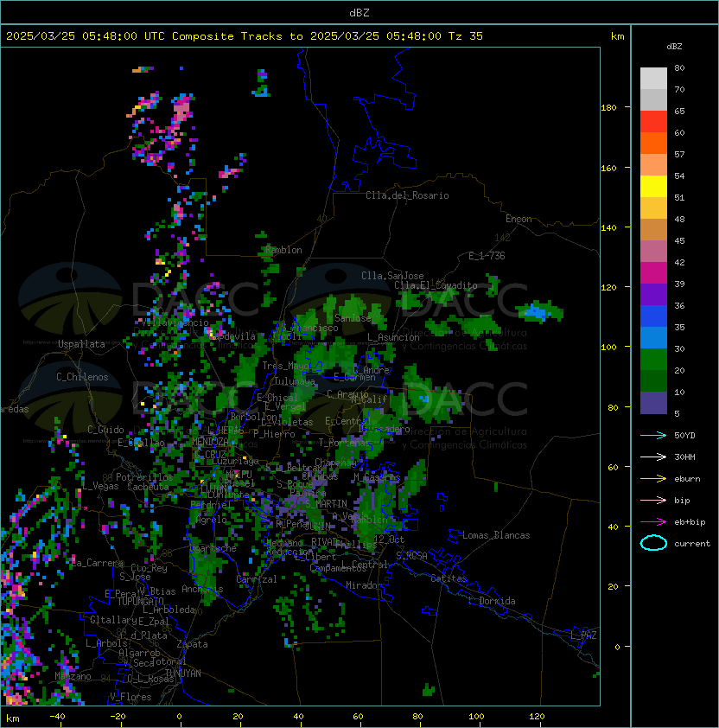Pick the purple 39-36 dBZ color band
Viewport: 719px width, 728px height.
653,295
